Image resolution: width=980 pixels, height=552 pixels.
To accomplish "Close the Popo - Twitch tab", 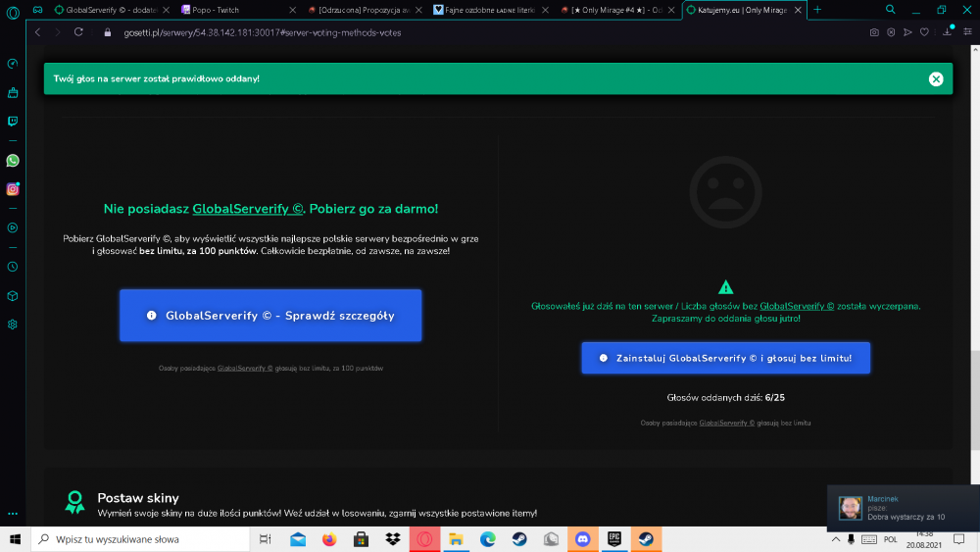I will 292,10.
